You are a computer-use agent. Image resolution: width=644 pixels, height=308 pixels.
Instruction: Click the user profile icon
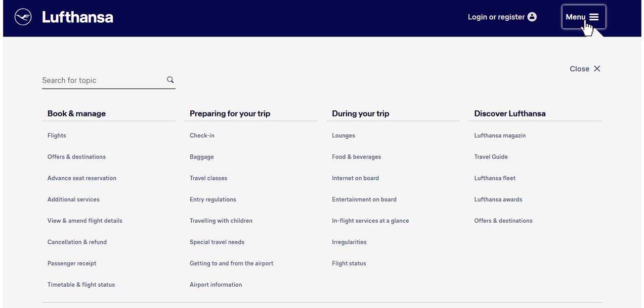coord(532,17)
